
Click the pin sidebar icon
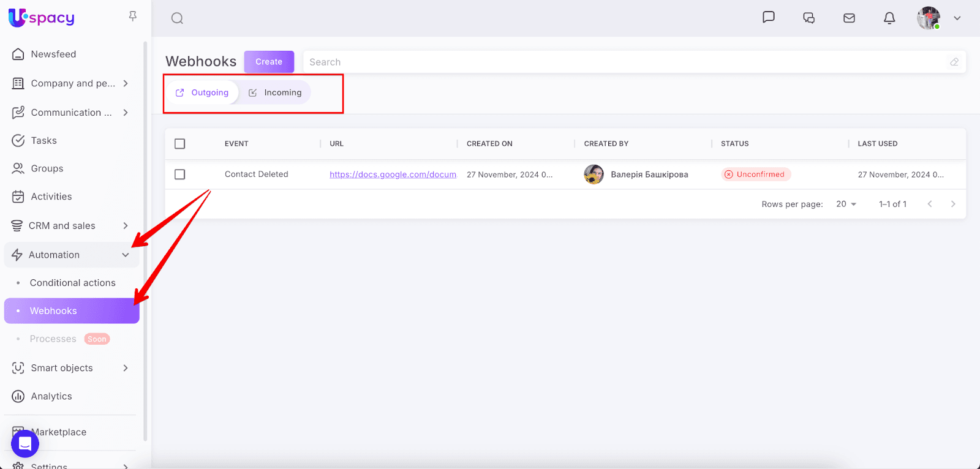[133, 17]
